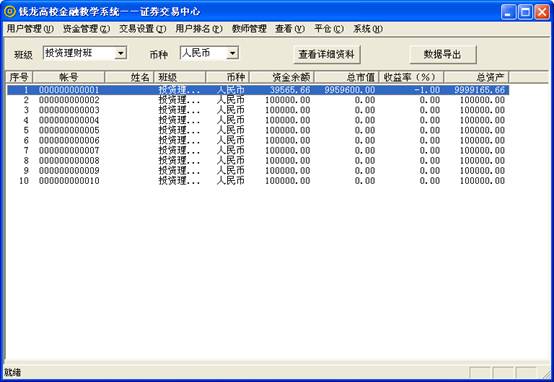Open the 用户排名 menu
This screenshot has height=382, width=554.
(x=199, y=29)
